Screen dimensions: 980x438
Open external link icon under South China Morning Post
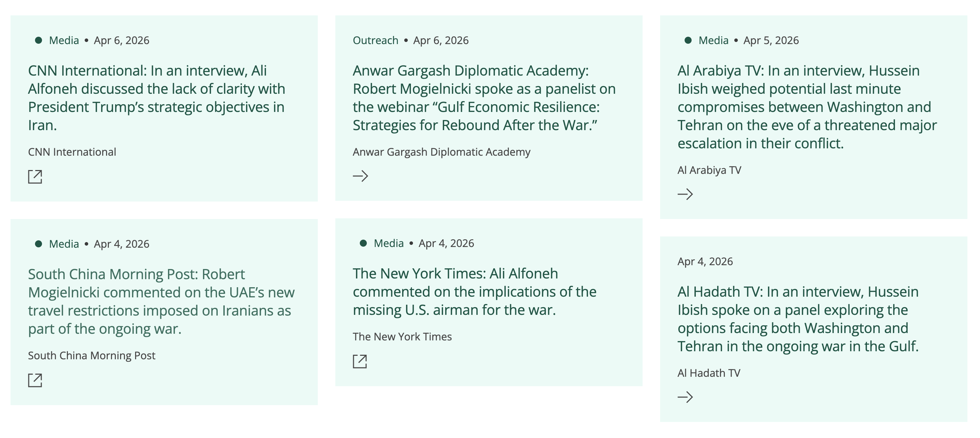(x=35, y=380)
